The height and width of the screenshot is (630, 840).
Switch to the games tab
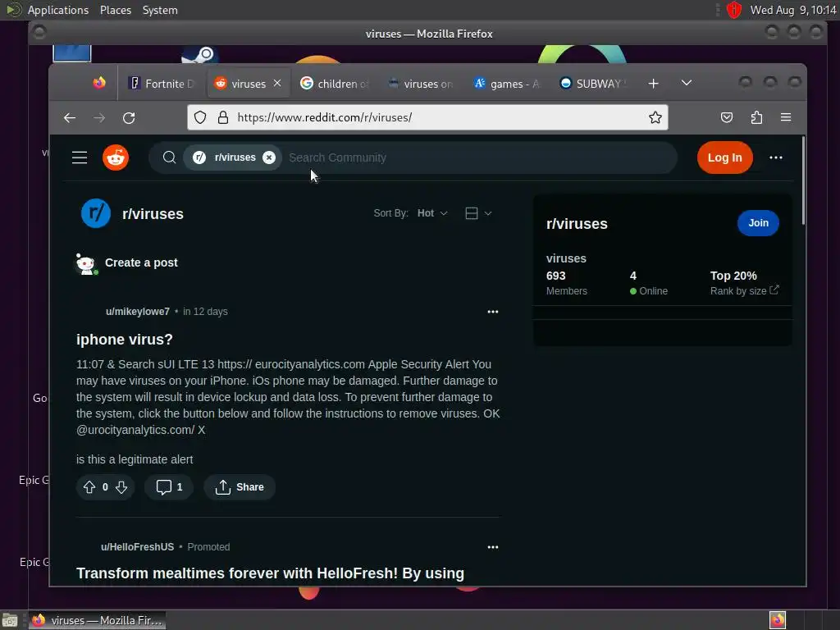click(x=507, y=84)
